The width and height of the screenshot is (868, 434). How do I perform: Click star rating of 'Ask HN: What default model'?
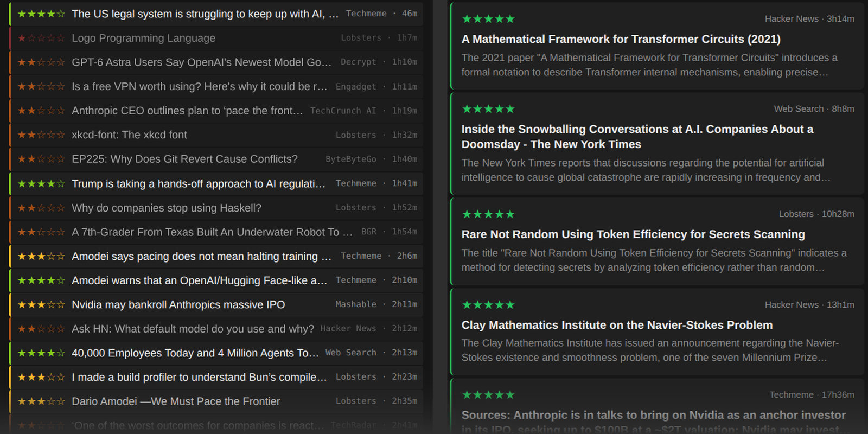tap(41, 329)
